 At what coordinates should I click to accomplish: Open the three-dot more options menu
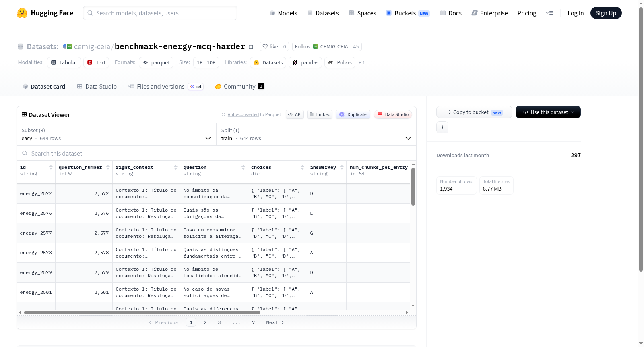tap(442, 127)
